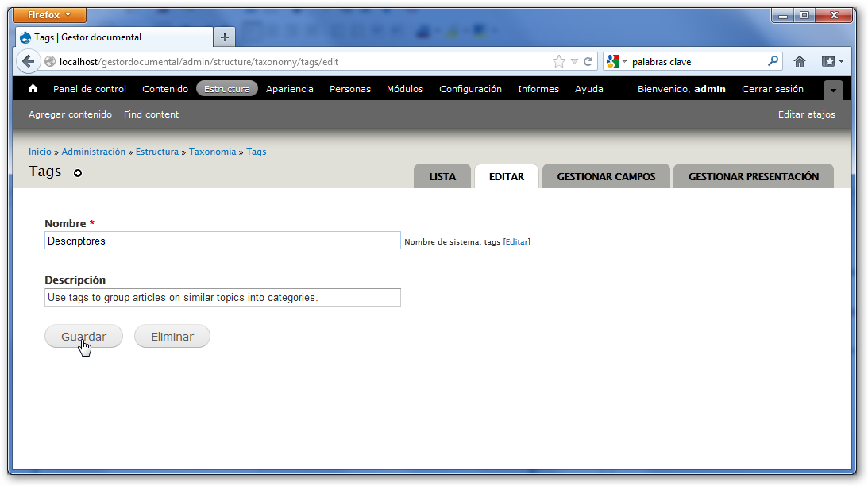Viewport: 868px width, 486px height.
Task: Click the Drupal home icon in admin toolbar
Action: [x=33, y=89]
